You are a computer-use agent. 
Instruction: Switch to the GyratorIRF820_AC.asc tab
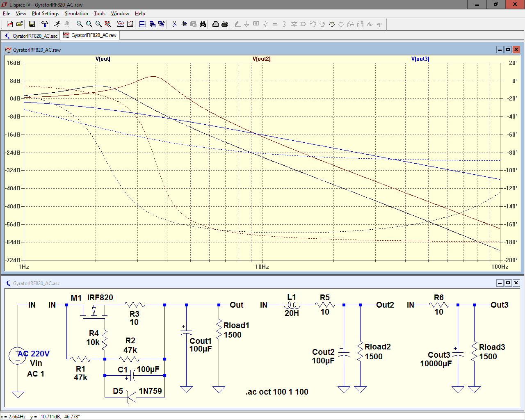point(31,36)
